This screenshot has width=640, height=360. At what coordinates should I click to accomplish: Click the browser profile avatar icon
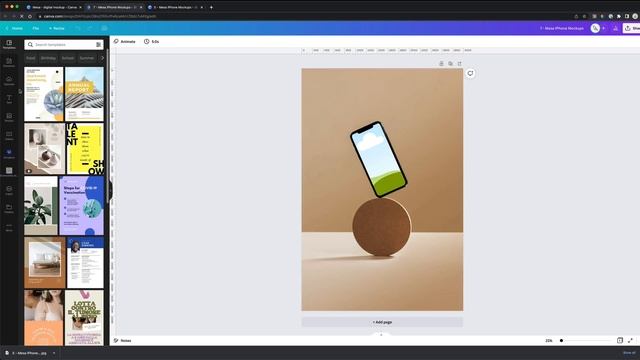click(635, 16)
